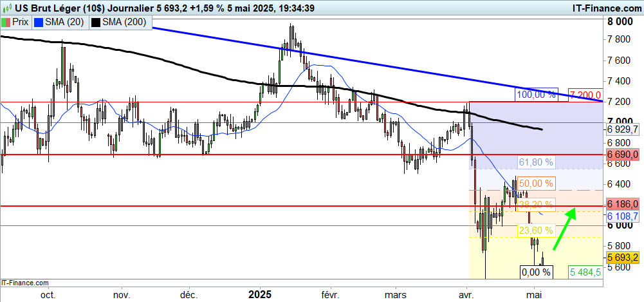The image size is (644, 302).
Task: Click the candlestick chart icon beside title
Action: (8, 8)
